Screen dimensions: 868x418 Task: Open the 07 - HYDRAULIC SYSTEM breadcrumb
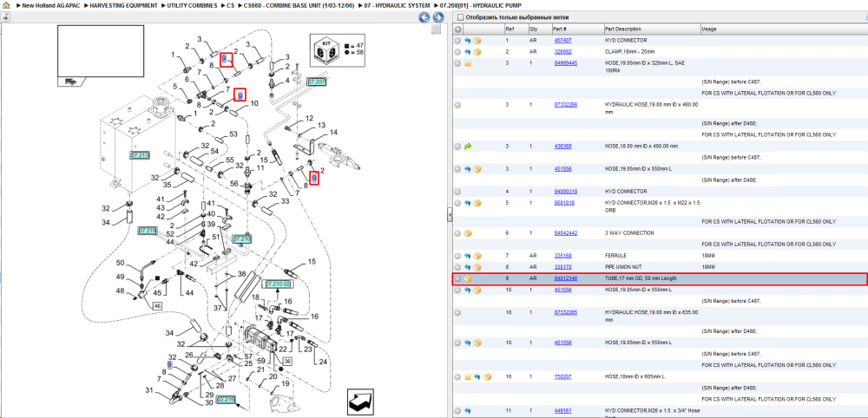(x=397, y=5)
